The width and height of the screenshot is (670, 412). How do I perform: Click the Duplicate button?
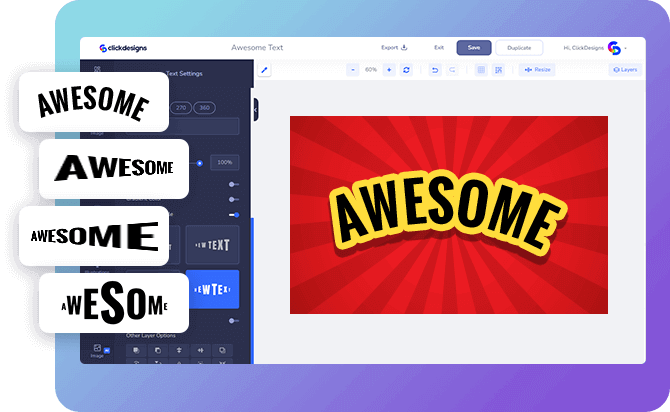click(519, 47)
